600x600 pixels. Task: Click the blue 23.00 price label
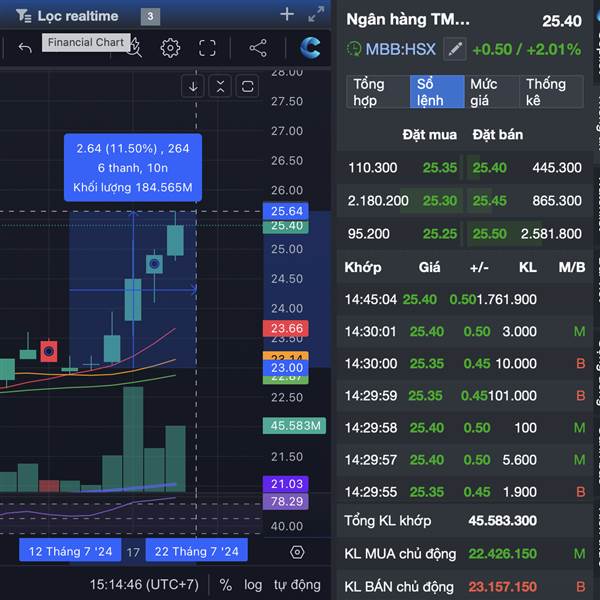click(286, 368)
